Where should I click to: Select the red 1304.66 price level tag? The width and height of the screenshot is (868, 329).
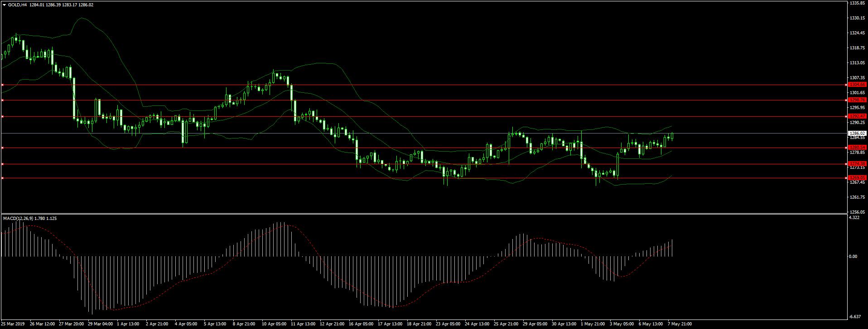pos(858,85)
